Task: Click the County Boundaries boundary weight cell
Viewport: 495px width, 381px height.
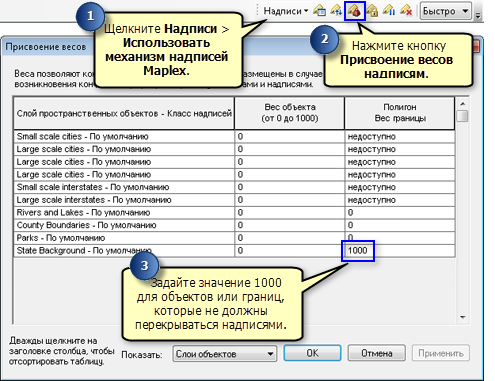Action: [400, 225]
